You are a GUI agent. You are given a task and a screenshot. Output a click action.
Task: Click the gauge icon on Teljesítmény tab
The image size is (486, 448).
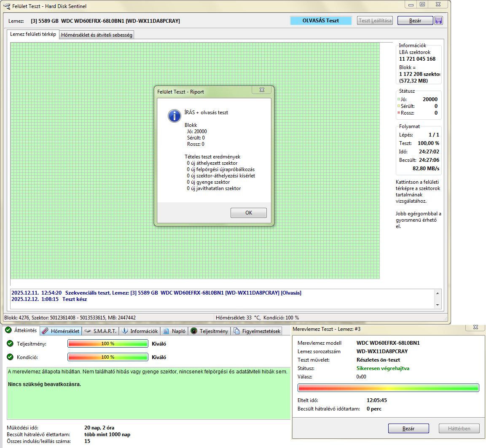pos(194,331)
